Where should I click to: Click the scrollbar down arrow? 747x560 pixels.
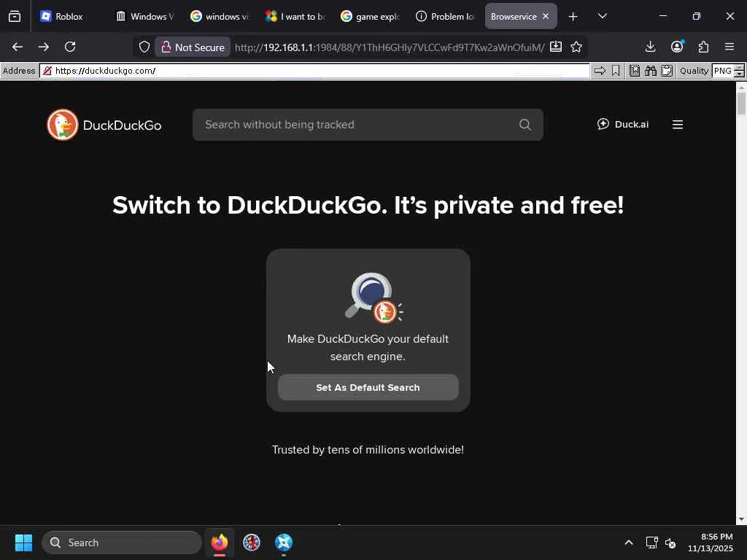click(x=741, y=519)
